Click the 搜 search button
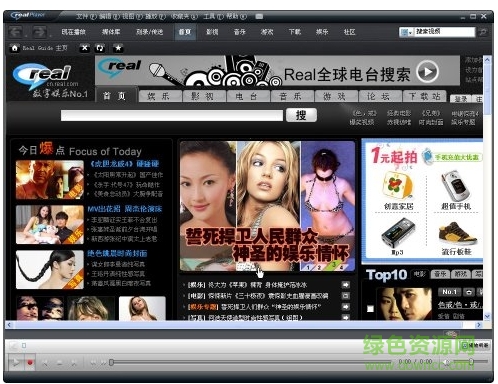The image size is (498, 384). (301, 115)
